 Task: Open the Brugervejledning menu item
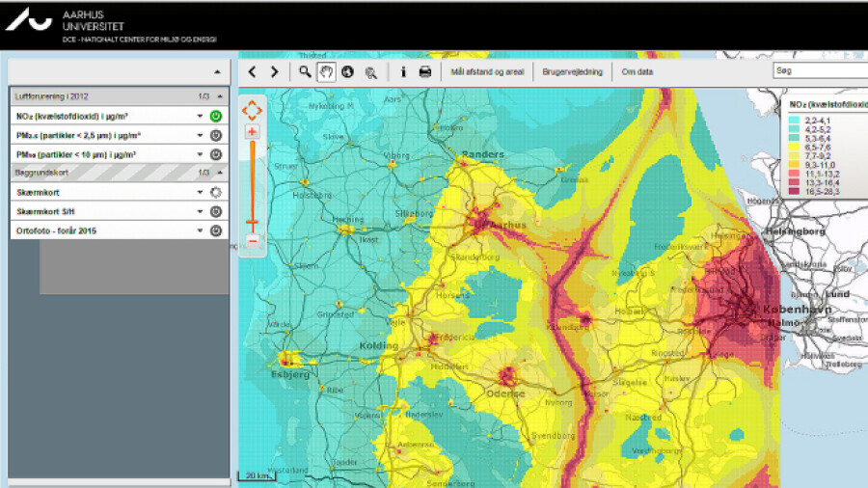573,71
